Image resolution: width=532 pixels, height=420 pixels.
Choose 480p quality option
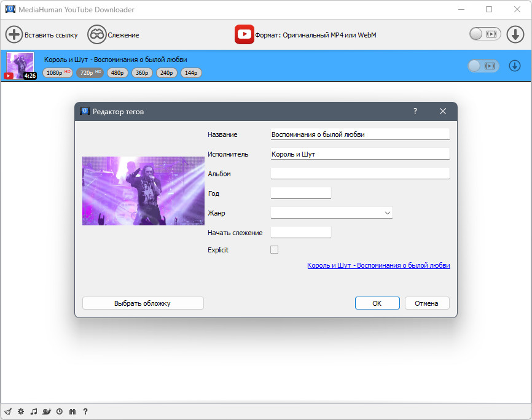pos(117,72)
